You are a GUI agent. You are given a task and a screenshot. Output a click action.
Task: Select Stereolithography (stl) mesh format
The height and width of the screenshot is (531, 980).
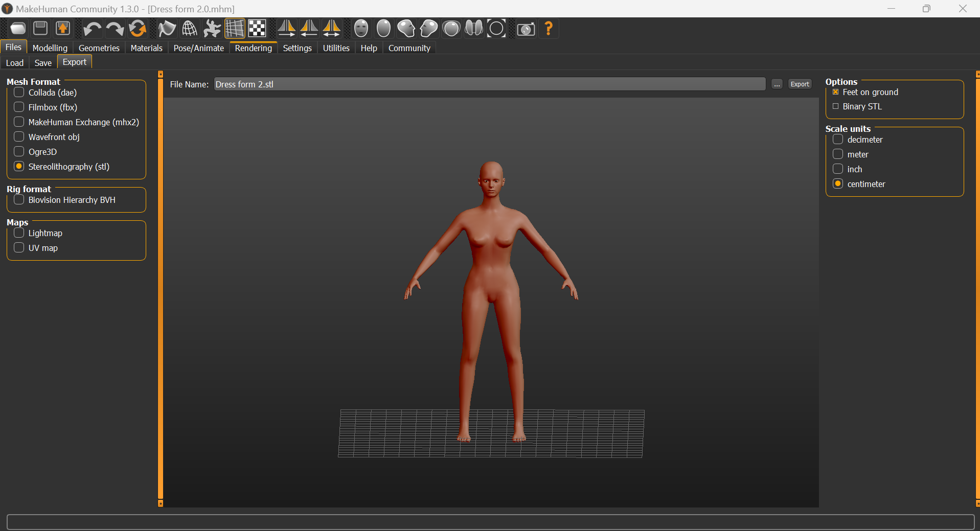click(62, 167)
